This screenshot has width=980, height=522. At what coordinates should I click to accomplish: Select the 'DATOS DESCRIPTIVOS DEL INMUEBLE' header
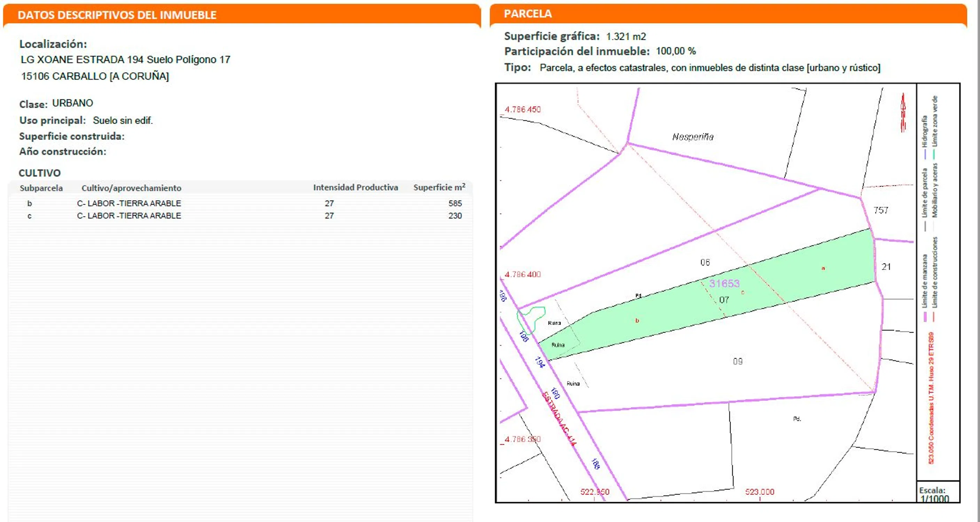(x=117, y=15)
